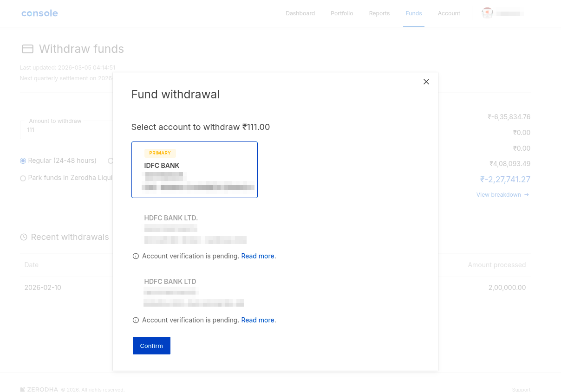Image resolution: width=561 pixels, height=392 pixels.
Task: Click the Zerodha logo in the footer
Action: (39, 389)
